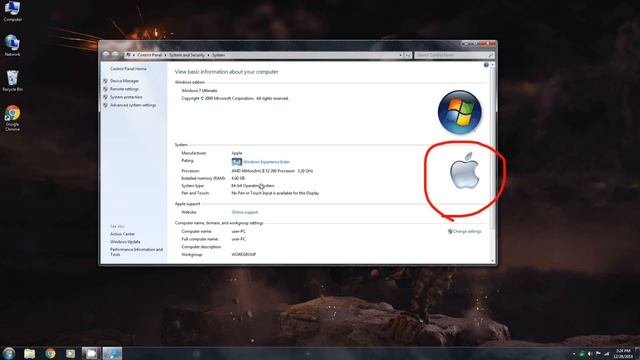Screen dimensions: 640x360
Task: Open Windows Media Player from the taskbar
Action: pos(71,353)
